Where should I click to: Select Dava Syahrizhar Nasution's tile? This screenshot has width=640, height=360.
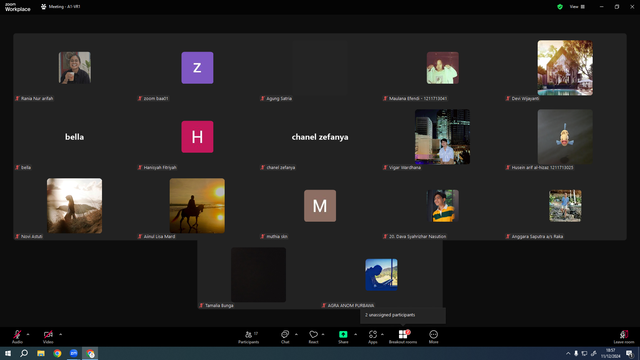442,206
